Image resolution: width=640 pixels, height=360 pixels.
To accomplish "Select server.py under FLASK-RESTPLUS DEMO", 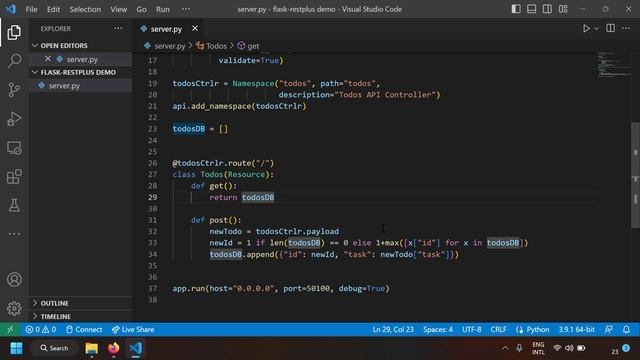I will click(x=80, y=86).
